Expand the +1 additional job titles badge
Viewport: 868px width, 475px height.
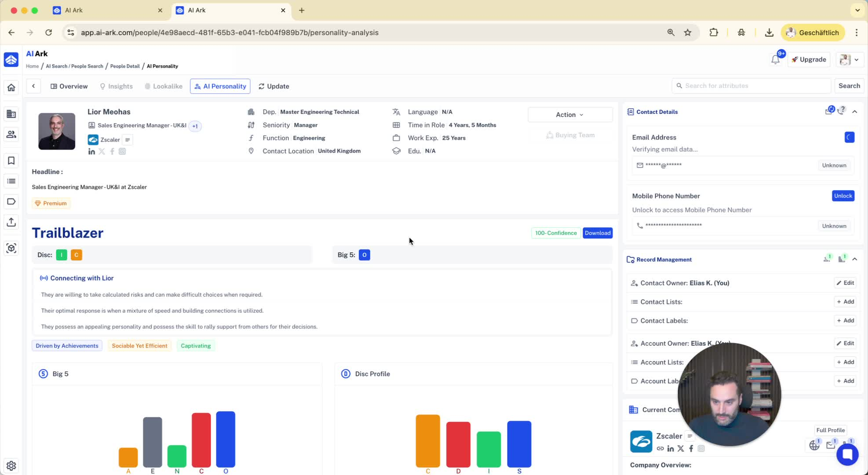pos(195,126)
